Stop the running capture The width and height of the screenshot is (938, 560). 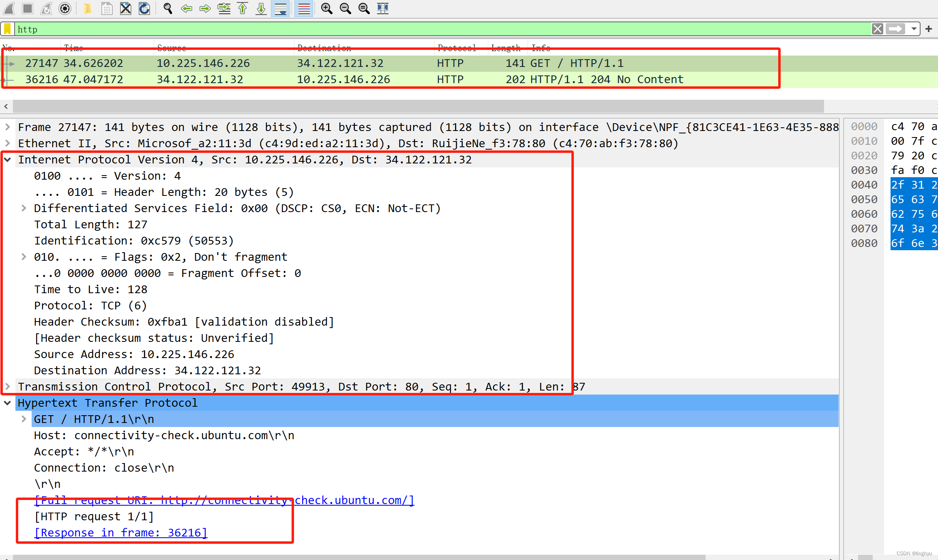coord(27,9)
